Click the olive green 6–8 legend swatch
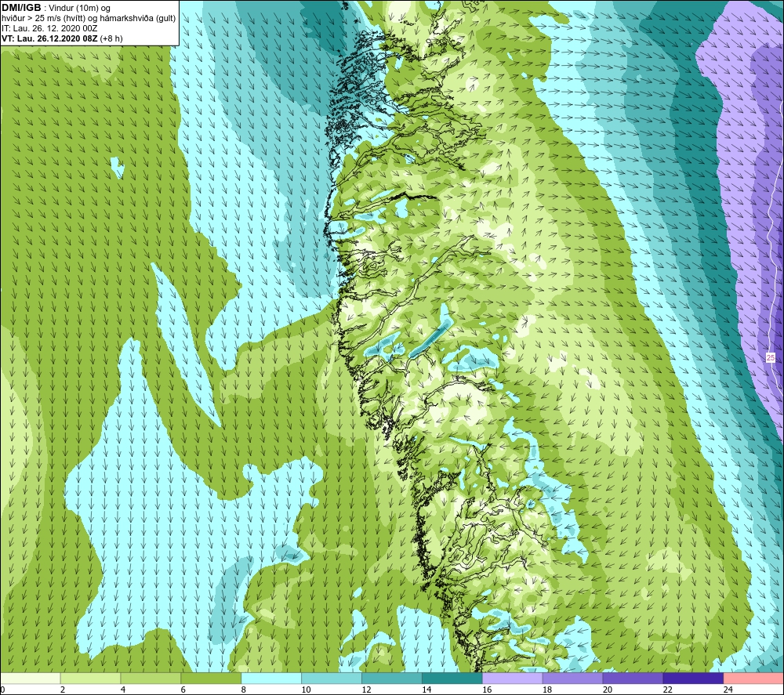Viewport: 784px width, 695px height. 211,679
